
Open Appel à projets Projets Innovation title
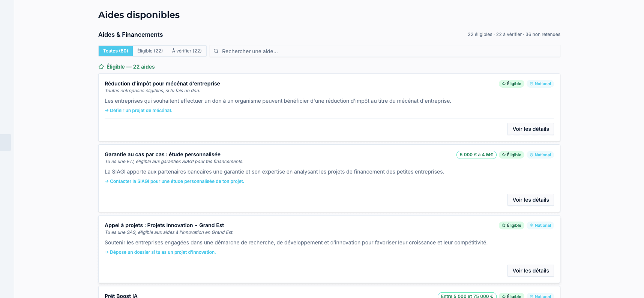pos(164,225)
